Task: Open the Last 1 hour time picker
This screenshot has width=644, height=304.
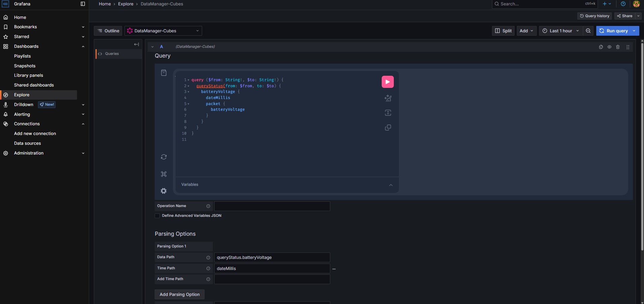Action: point(561,31)
